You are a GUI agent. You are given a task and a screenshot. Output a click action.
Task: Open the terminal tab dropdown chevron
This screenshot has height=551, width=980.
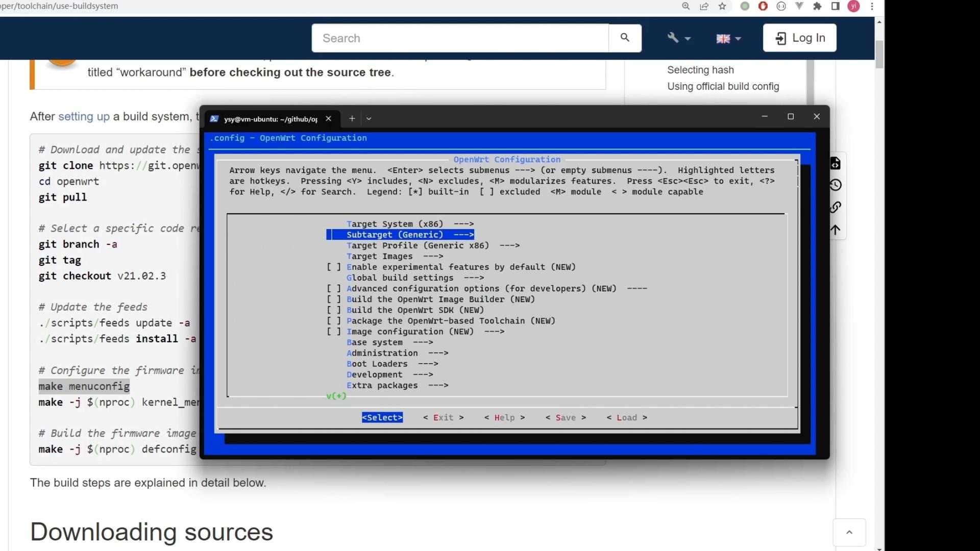[x=369, y=118]
